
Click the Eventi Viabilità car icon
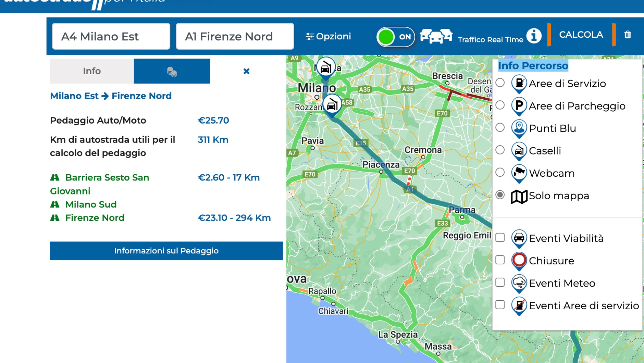519,239
